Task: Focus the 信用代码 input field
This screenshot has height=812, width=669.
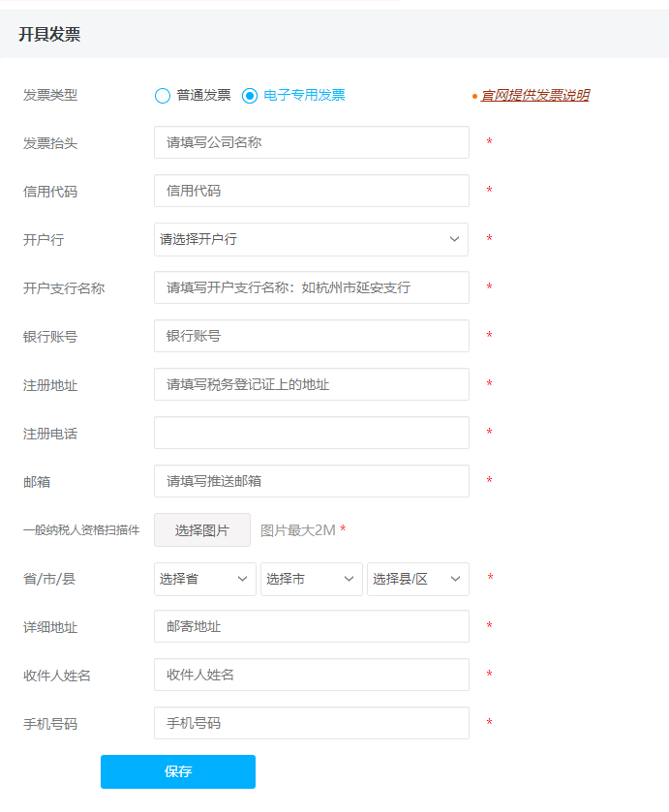Action: tap(312, 191)
